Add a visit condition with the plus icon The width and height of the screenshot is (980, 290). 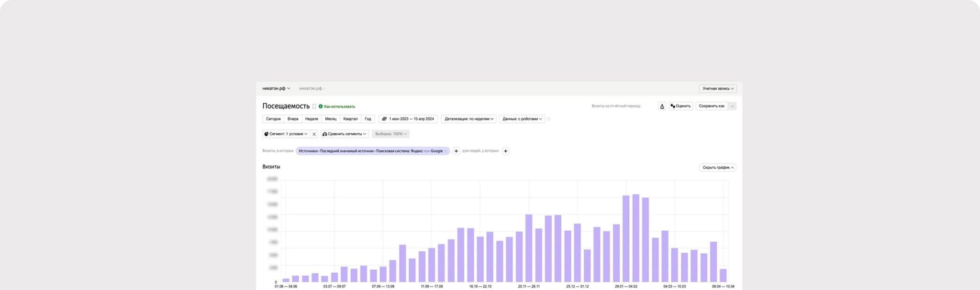click(x=456, y=151)
